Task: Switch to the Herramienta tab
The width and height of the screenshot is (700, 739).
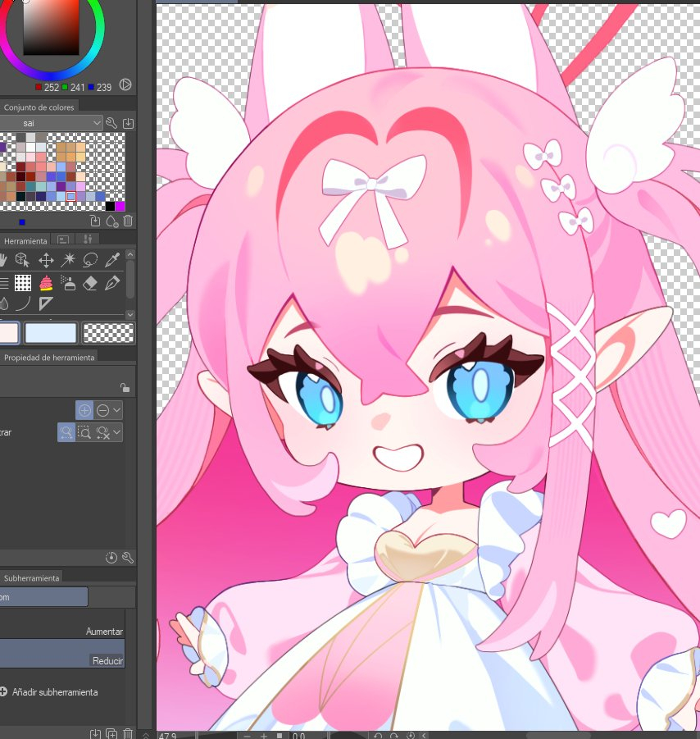Action: pos(25,240)
